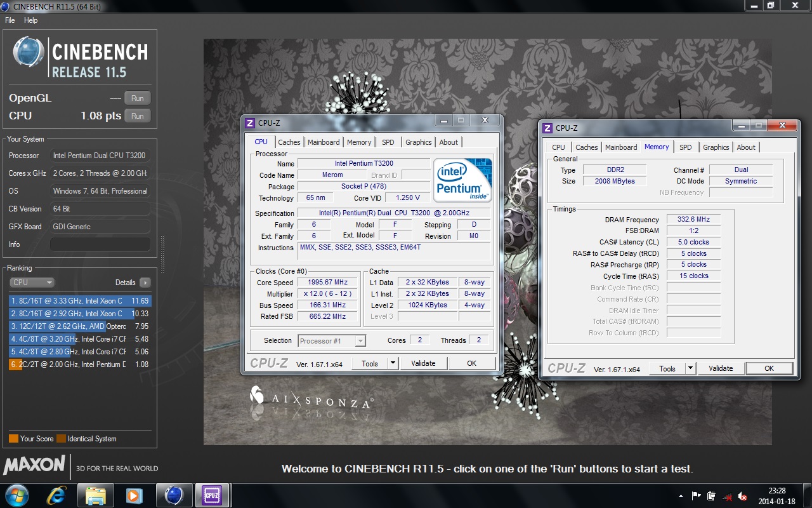This screenshot has width=812, height=508.
Task: Run the CPU benchmark
Action: point(138,116)
